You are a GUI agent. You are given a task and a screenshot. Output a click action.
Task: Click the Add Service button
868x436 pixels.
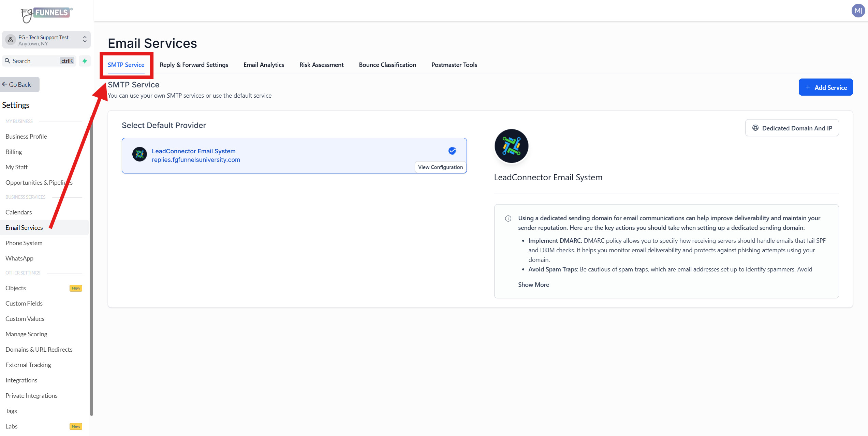point(825,87)
